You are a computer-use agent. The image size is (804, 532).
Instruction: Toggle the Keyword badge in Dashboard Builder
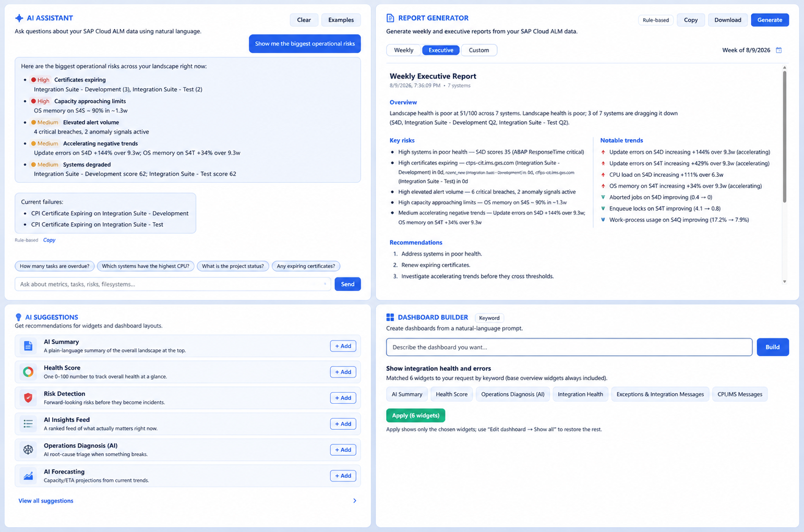tap(489, 318)
